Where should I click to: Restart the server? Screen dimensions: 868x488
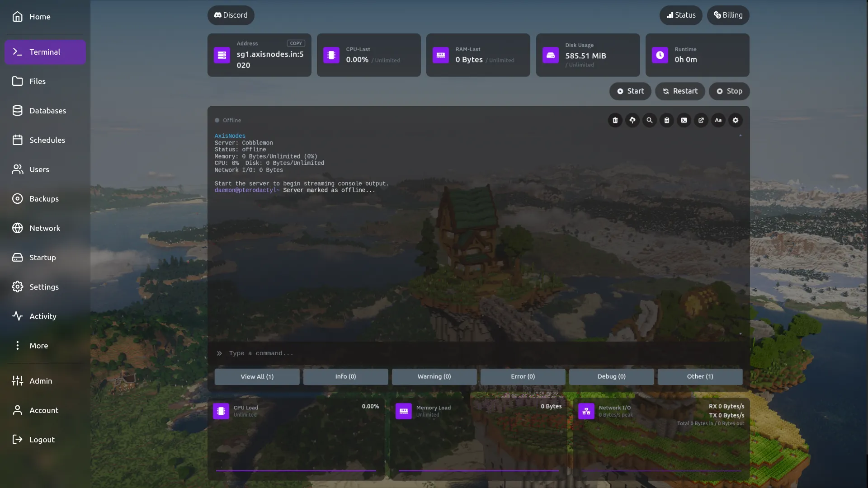point(680,91)
